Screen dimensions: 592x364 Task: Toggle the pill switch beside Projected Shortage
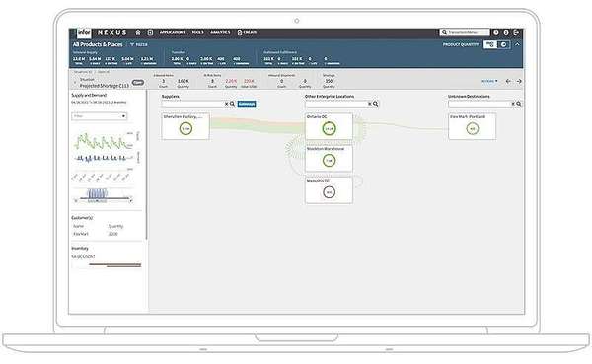pyautogui.click(x=138, y=82)
